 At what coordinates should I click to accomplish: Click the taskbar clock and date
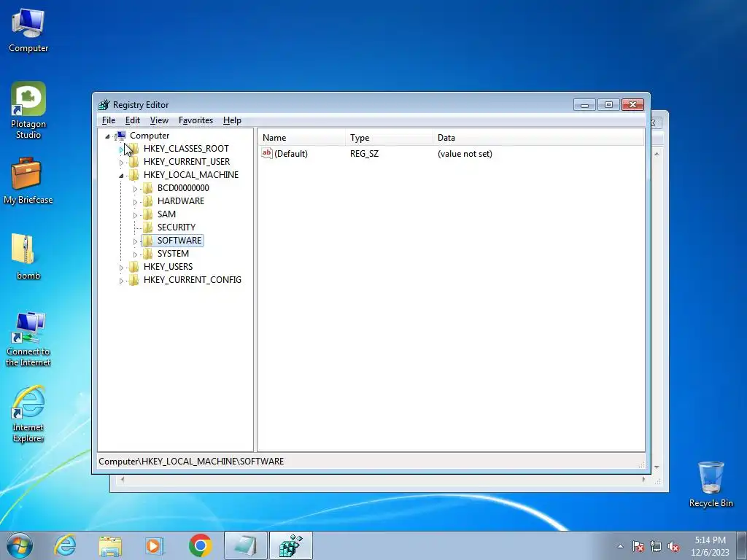pos(710,546)
